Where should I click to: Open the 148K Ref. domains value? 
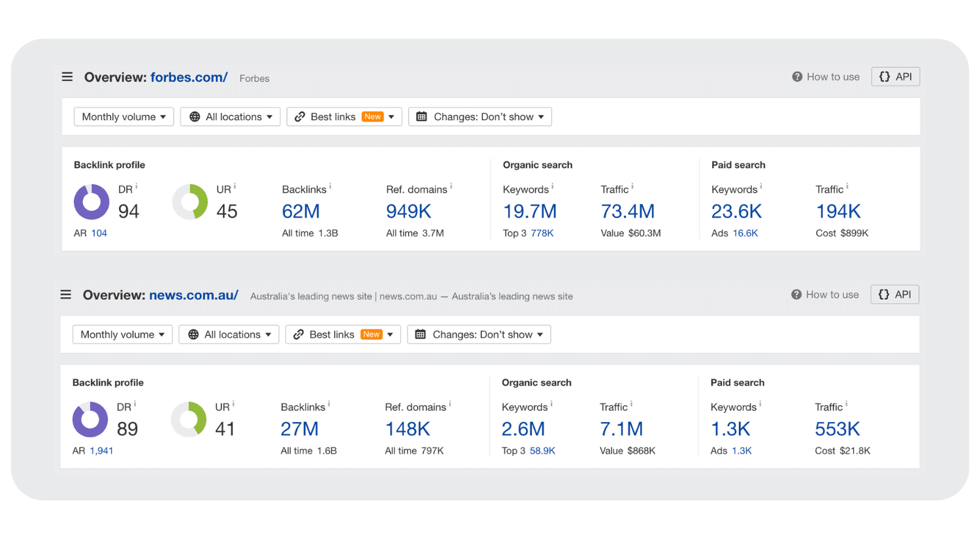click(408, 429)
